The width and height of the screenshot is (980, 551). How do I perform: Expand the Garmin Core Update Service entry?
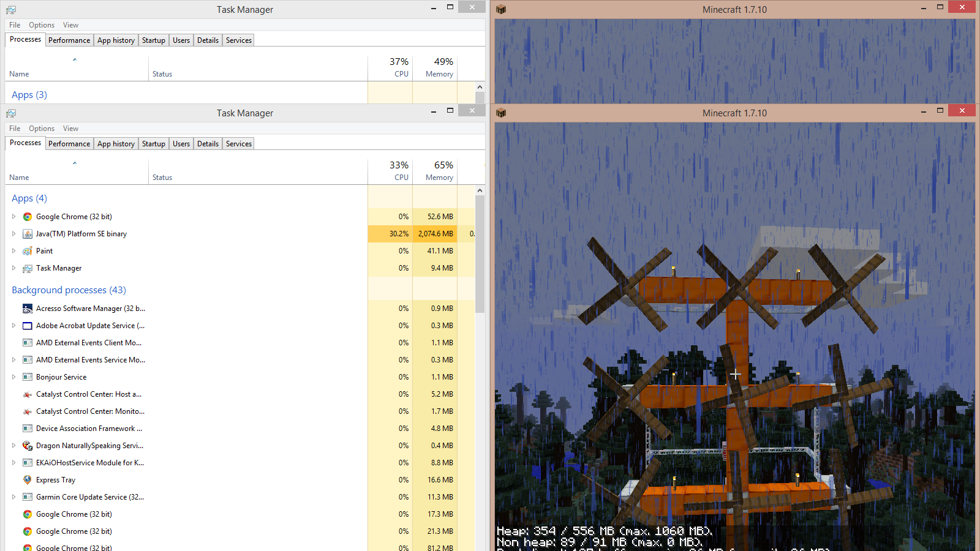point(13,497)
